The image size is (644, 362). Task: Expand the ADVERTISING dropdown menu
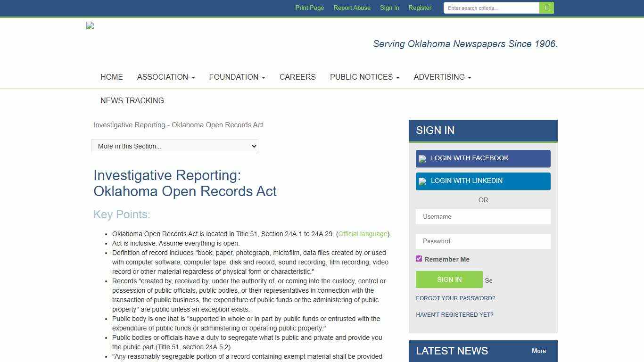[442, 77]
